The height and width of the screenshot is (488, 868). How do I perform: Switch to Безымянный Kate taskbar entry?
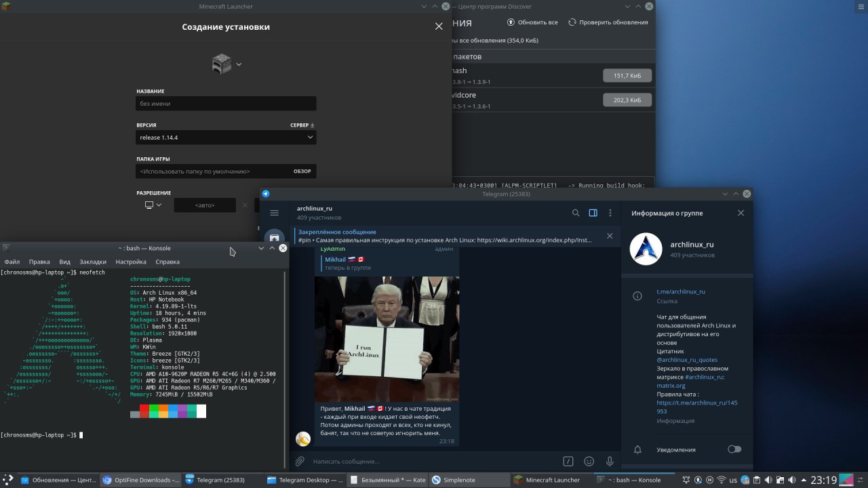pyautogui.click(x=388, y=480)
